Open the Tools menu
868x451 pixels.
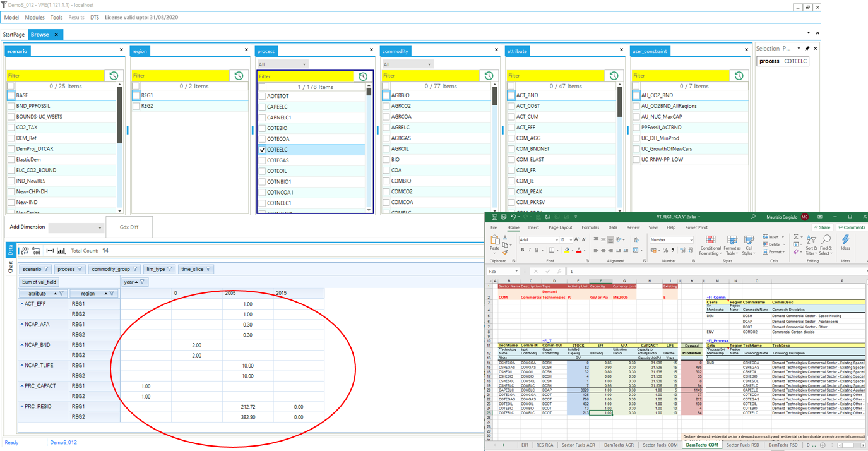pyautogui.click(x=56, y=18)
